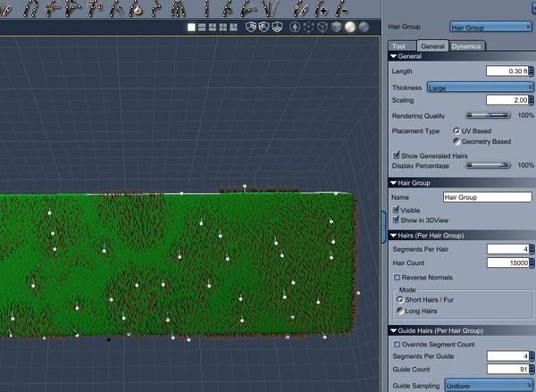This screenshot has width=536, height=392.
Task: Click the Length input field
Action: pos(507,71)
